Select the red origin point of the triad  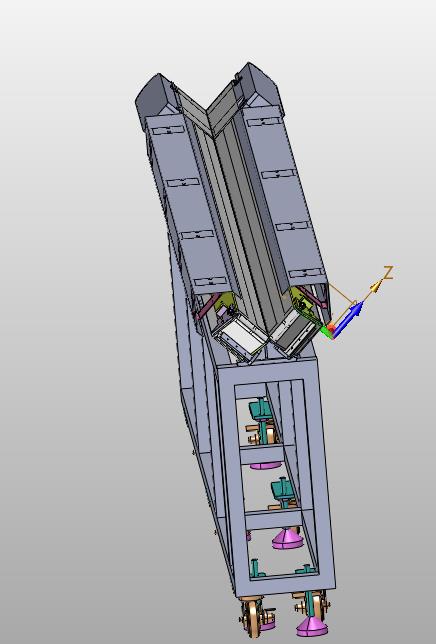[x=332, y=329]
